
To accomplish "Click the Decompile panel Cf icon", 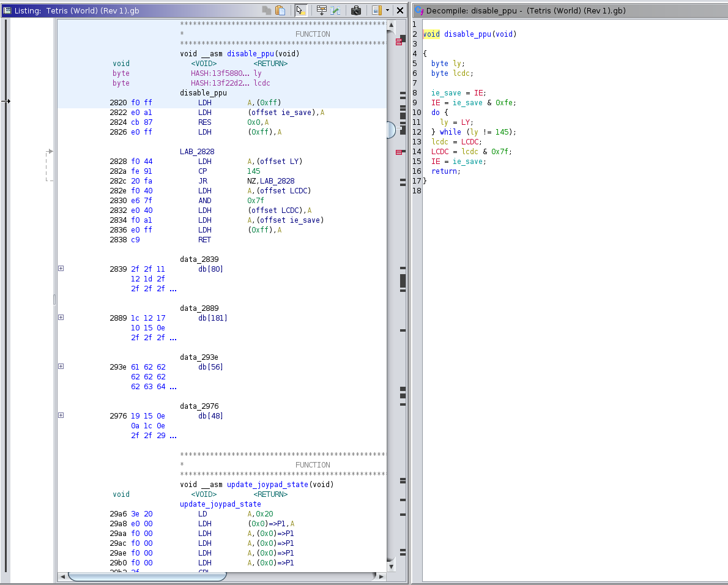I will tap(419, 10).
